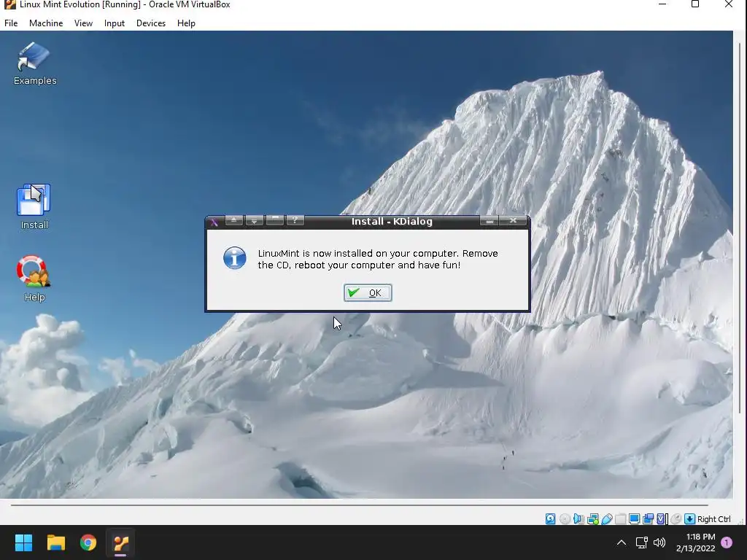Click the Right Ctrl host key label
This screenshot has height=560, width=747.
point(713,519)
